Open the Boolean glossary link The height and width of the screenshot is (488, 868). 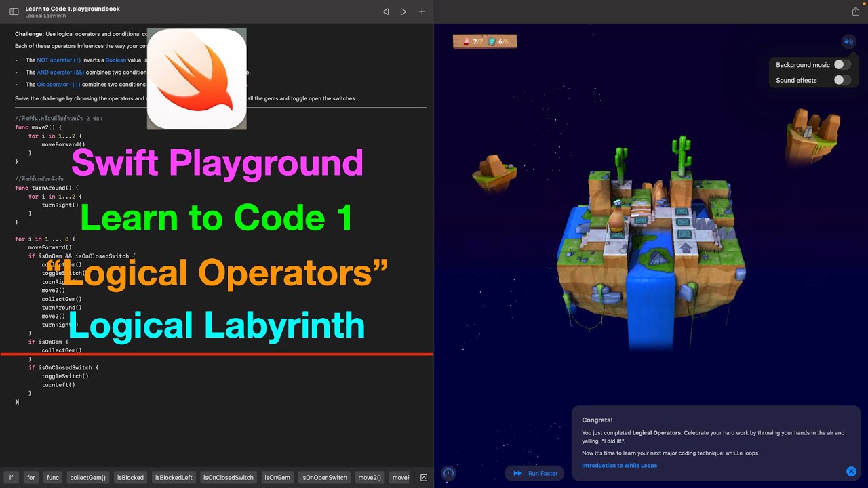116,60
